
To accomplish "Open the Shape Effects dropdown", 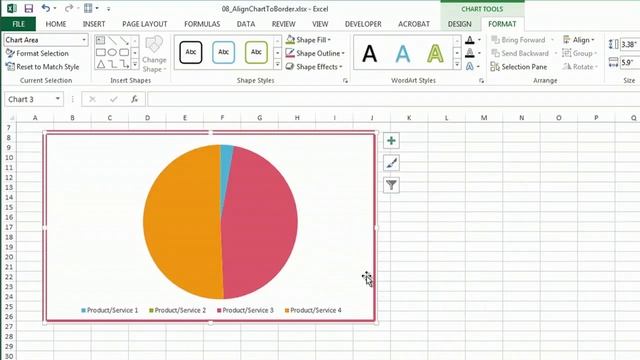I will 314,67.
